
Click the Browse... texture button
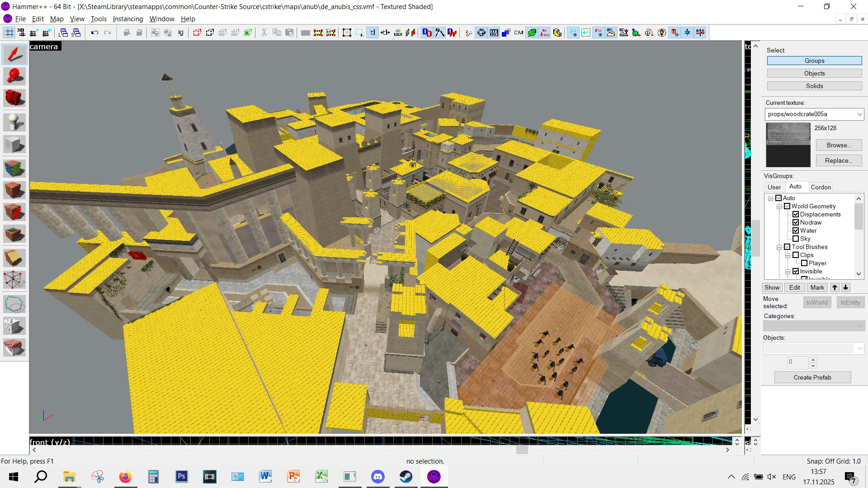point(839,145)
